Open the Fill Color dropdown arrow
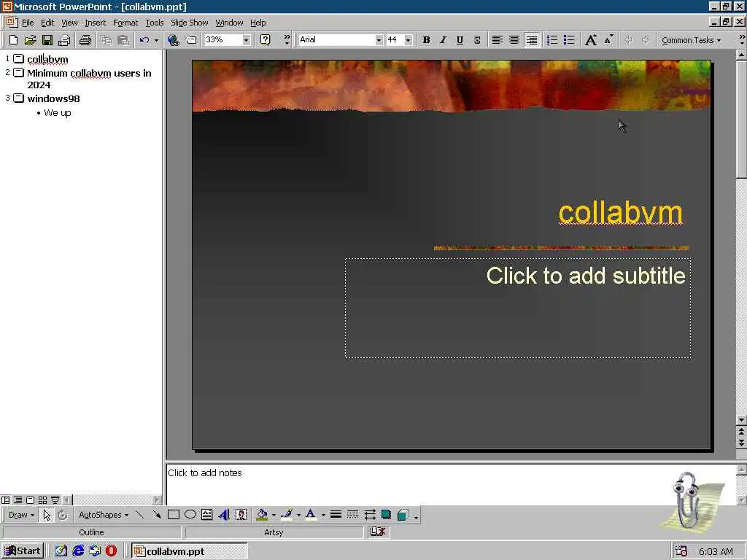Image resolution: width=747 pixels, height=560 pixels. (274, 516)
